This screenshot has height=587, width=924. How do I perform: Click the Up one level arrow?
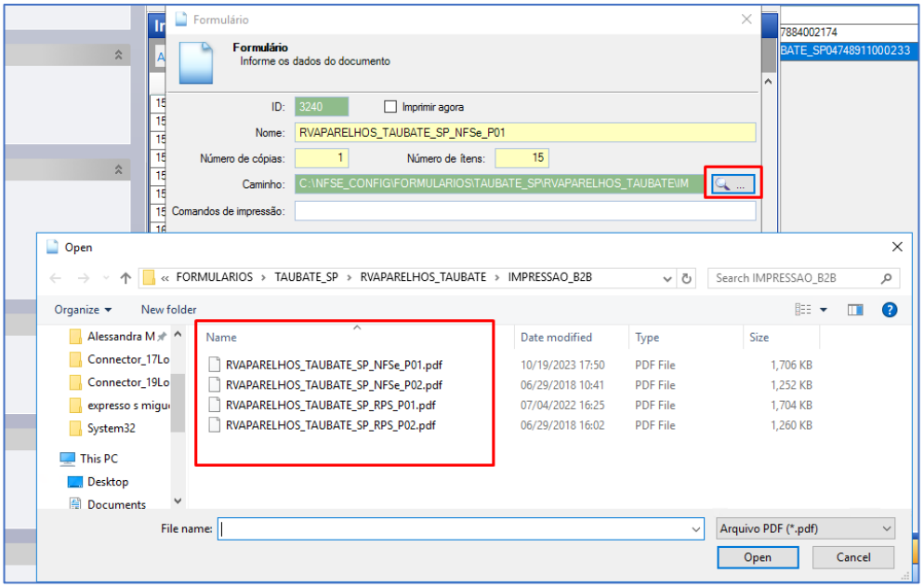126,278
